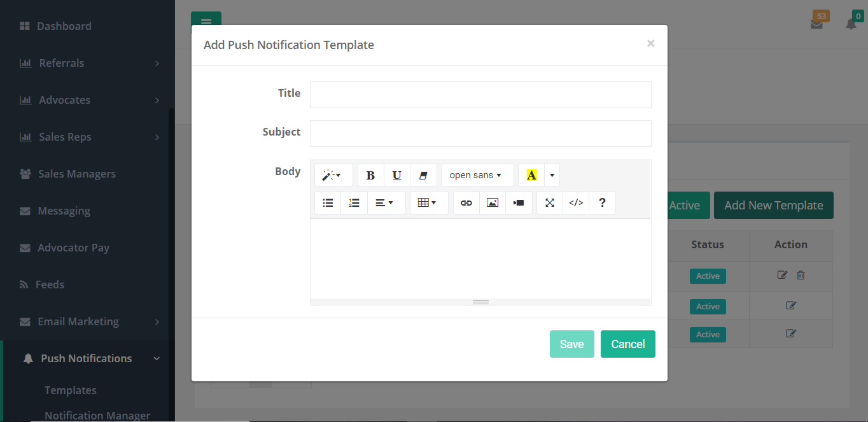Open the Dashboard sidebar item

point(64,26)
